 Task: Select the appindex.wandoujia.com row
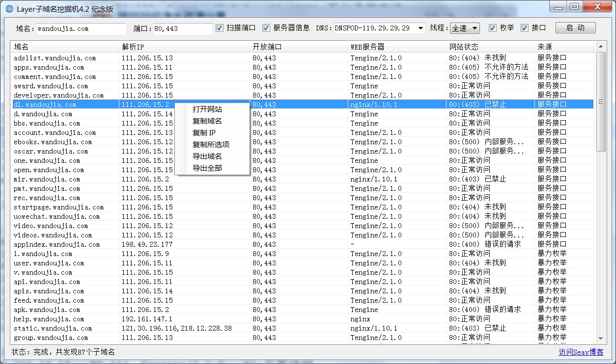[x=302, y=244]
